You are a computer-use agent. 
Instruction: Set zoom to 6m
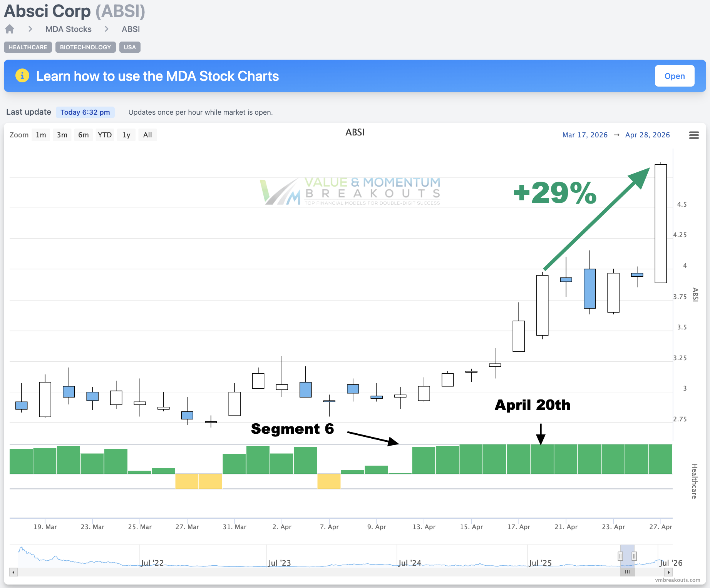[x=84, y=135]
